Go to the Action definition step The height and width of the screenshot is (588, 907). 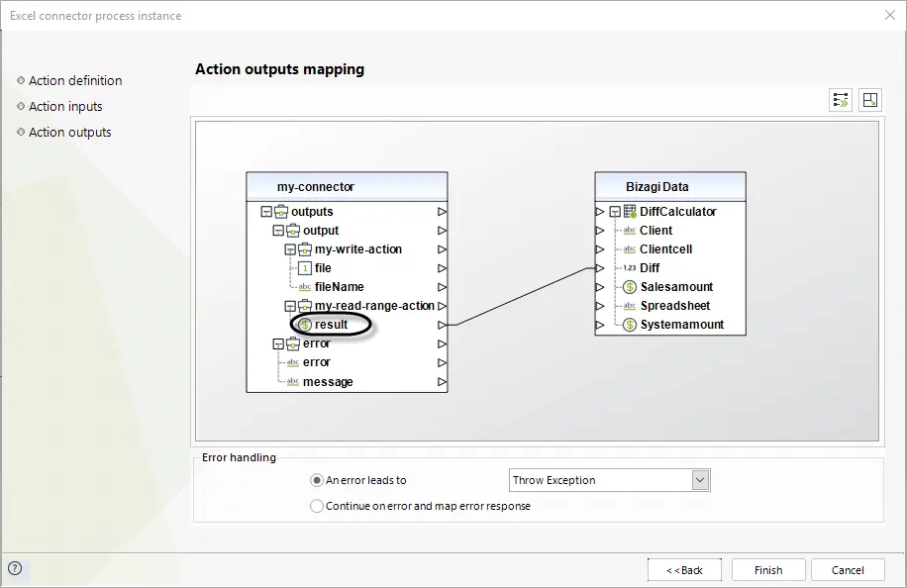(x=75, y=81)
